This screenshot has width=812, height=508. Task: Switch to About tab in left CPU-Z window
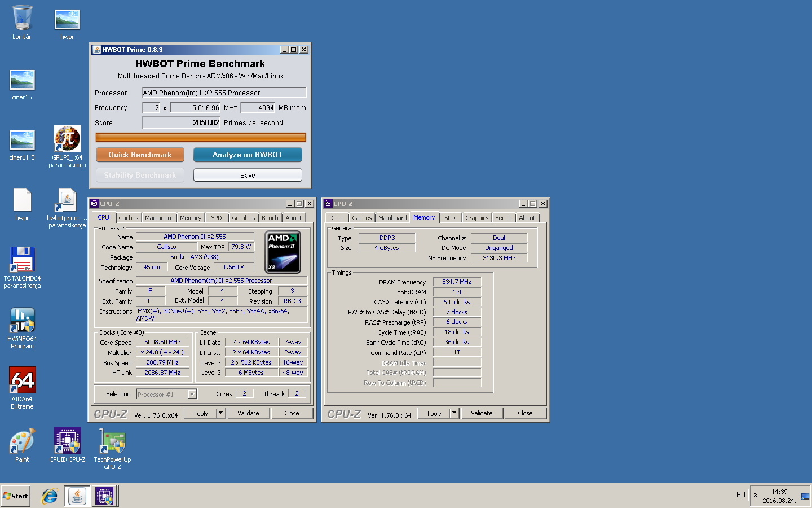pyautogui.click(x=294, y=218)
